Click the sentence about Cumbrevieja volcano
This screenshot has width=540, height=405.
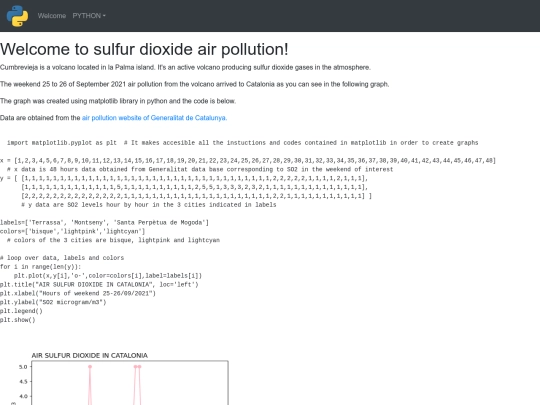point(185,67)
